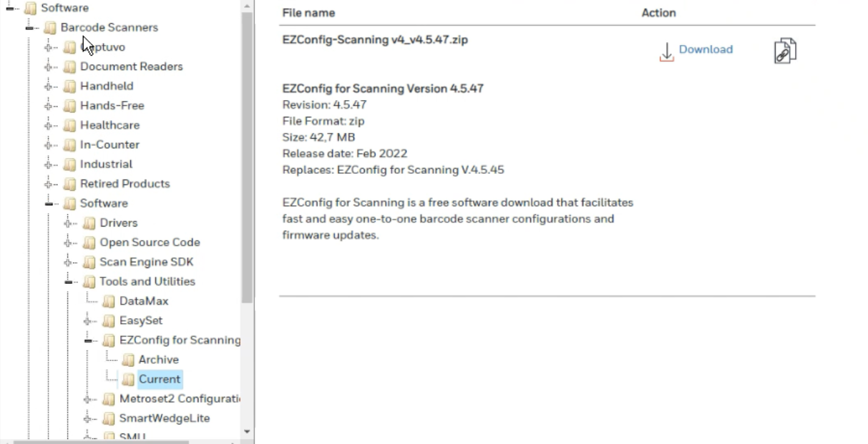Click the EZConfig for Scanning Version 4.5.47 heading
This screenshot has width=868, height=444.
[383, 89]
